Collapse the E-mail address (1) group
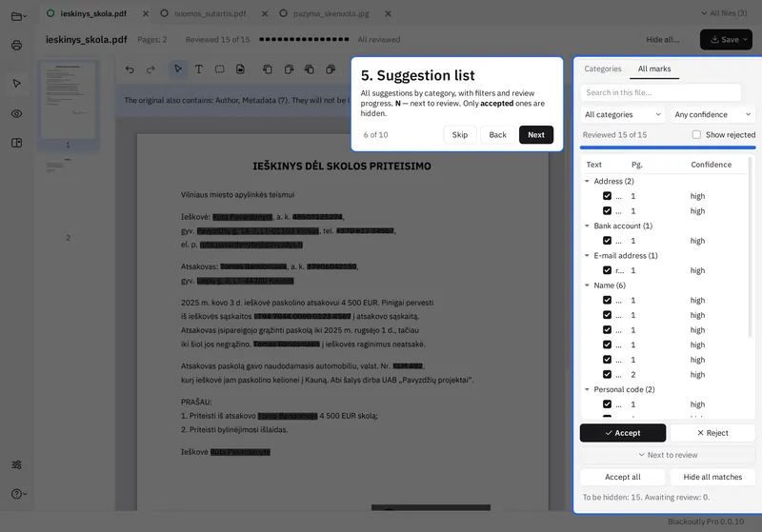 click(x=587, y=255)
